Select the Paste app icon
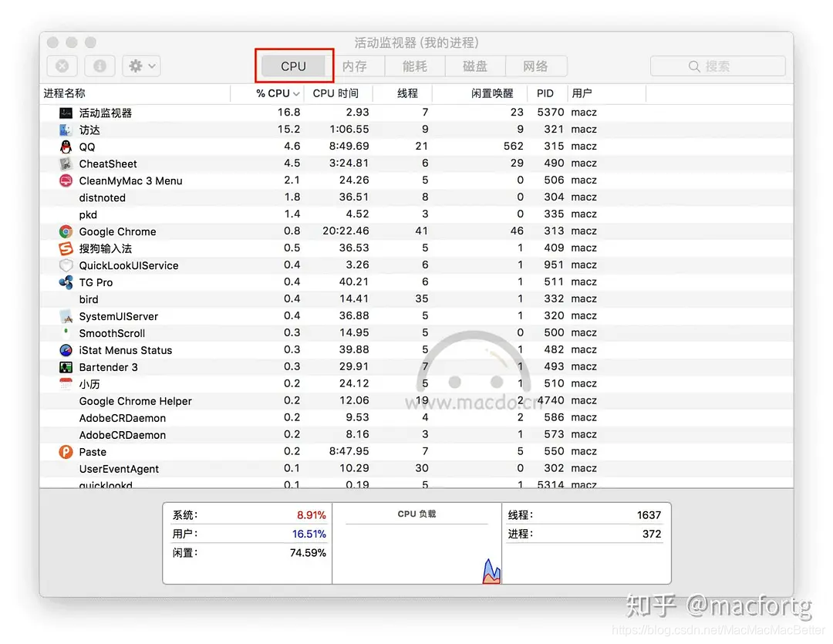 66,452
